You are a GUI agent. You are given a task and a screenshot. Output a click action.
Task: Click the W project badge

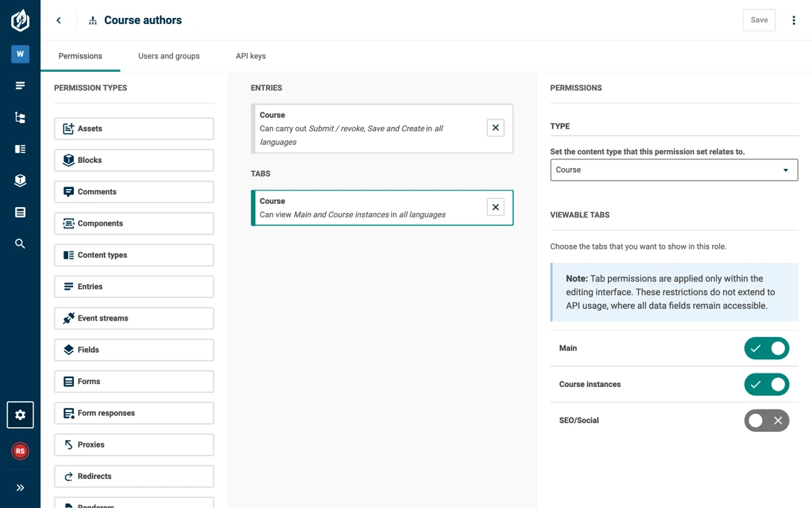click(x=20, y=54)
